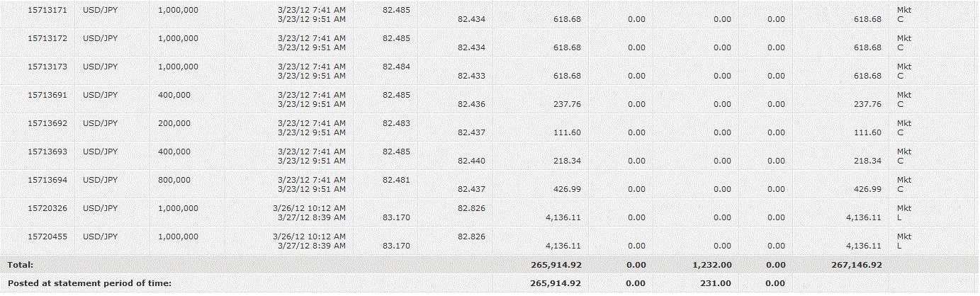The width and height of the screenshot is (980, 296).
Task: Select the close price 82.433
Action: click(471, 76)
